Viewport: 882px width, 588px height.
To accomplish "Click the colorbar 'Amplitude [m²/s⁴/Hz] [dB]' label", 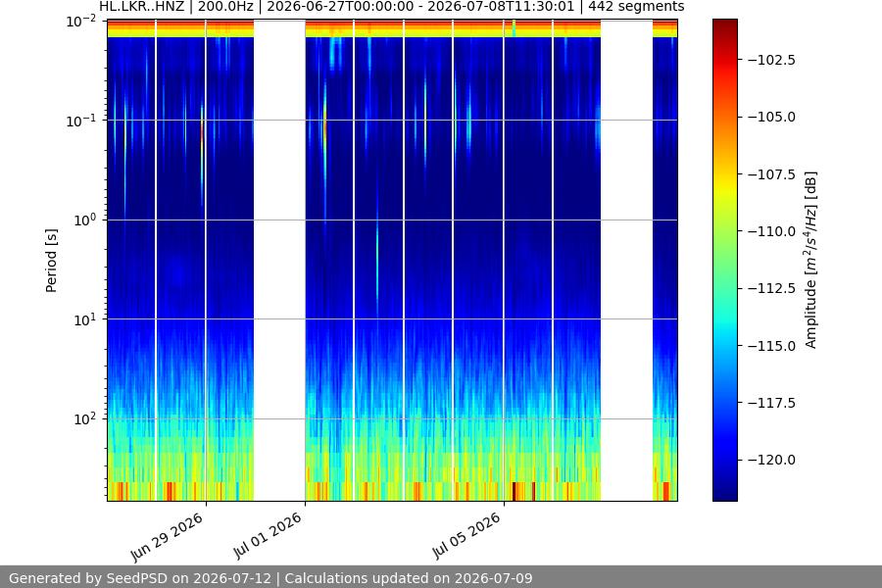I will [x=810, y=260].
